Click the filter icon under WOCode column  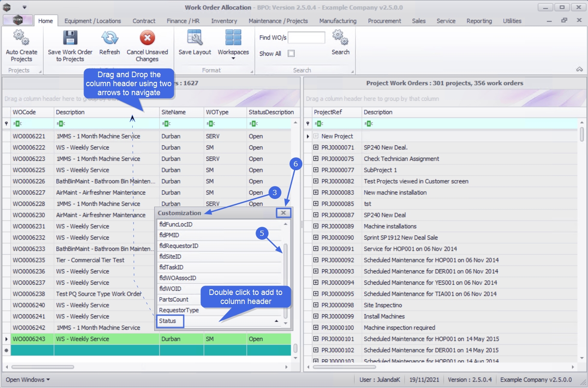pyautogui.click(x=17, y=123)
